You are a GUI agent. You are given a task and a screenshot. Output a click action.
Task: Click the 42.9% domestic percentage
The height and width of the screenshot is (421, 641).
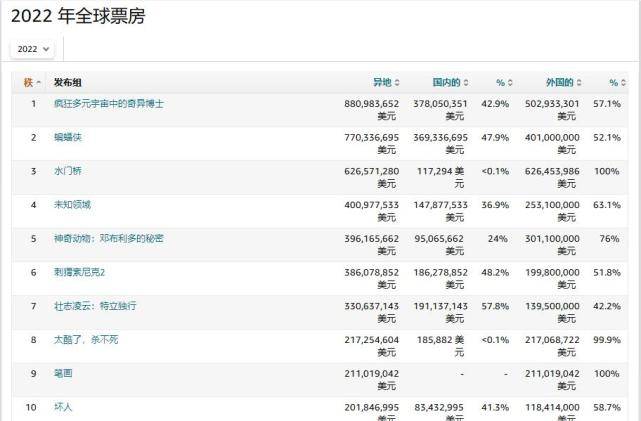[495, 104]
